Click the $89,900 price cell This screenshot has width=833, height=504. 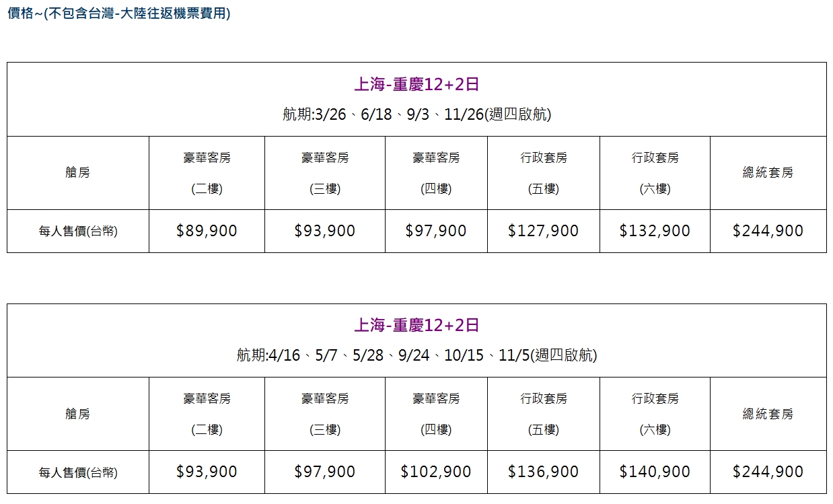click(207, 231)
